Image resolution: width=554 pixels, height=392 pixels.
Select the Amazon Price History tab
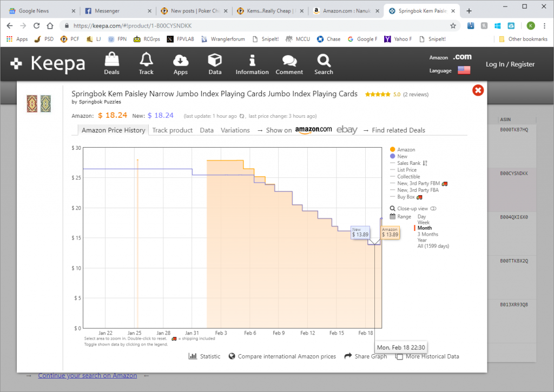click(x=114, y=130)
